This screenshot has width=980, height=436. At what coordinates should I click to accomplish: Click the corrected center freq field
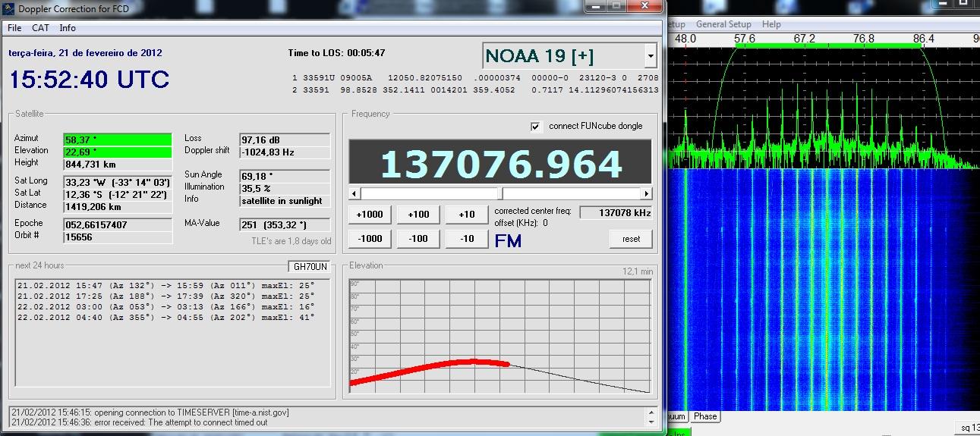point(615,213)
